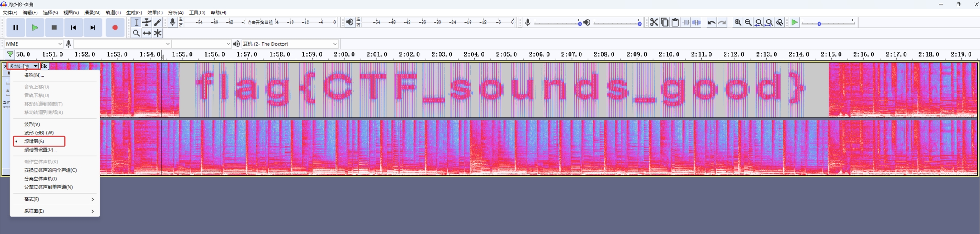Image resolution: width=980 pixels, height=234 pixels.
Task: Click 频谱图设置(P)... in context menu
Action: coord(40,150)
